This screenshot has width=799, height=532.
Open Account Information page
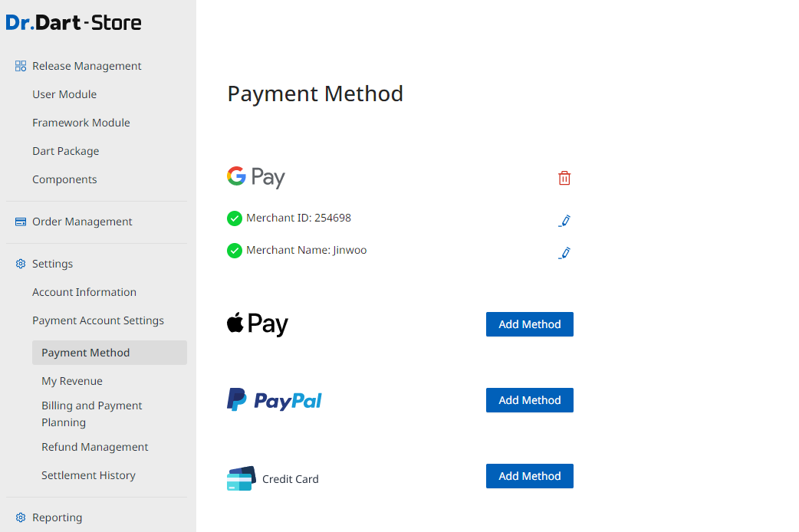pyautogui.click(x=84, y=292)
